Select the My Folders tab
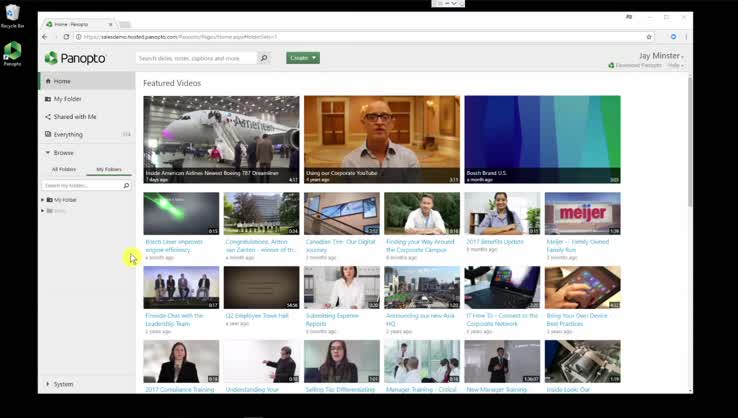Image resolution: width=738 pixels, height=418 pixels. pos(108,169)
